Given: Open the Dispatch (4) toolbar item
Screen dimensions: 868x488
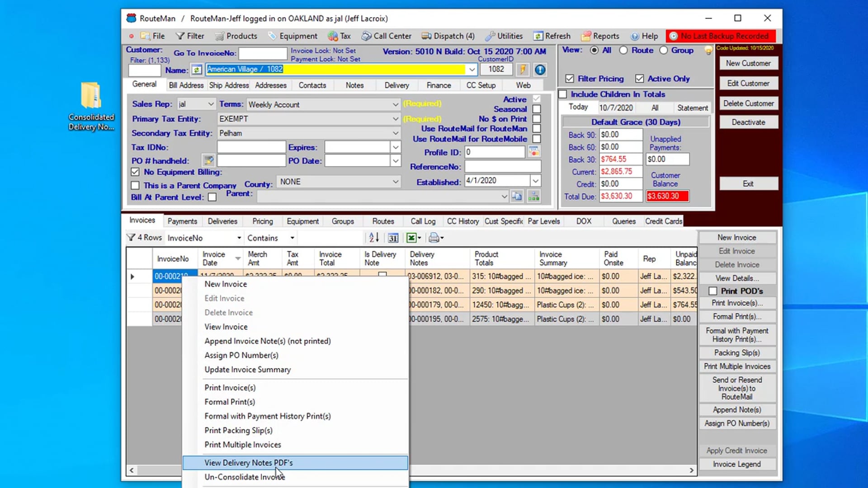Looking at the screenshot, I should (x=448, y=36).
